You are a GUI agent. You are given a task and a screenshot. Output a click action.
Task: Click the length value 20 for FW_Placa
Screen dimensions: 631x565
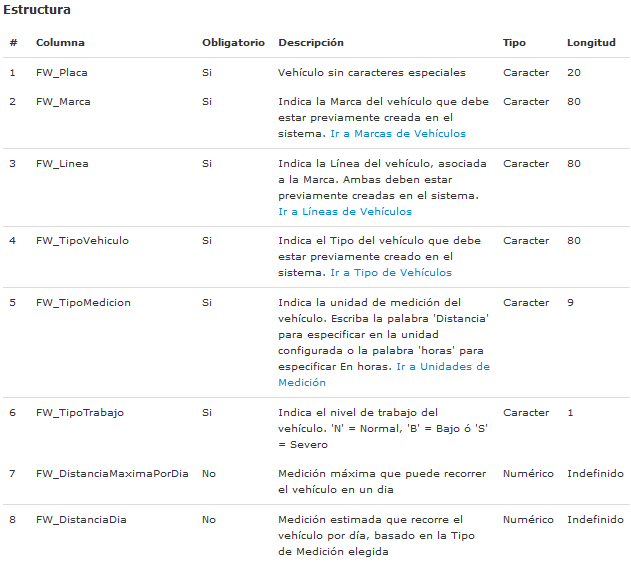point(573,72)
